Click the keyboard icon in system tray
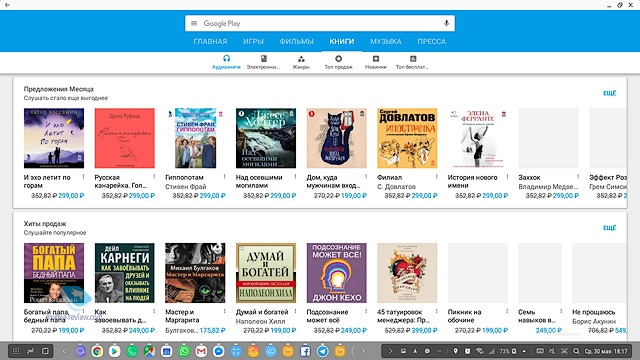 click(540, 351)
